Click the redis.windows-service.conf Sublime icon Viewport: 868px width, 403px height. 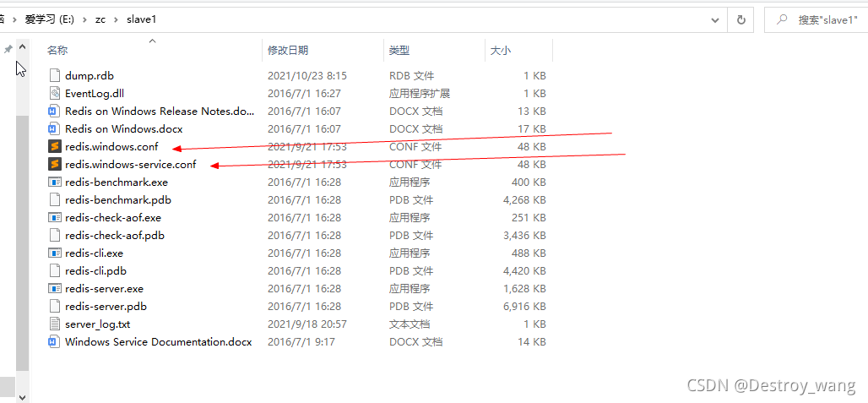click(54, 165)
